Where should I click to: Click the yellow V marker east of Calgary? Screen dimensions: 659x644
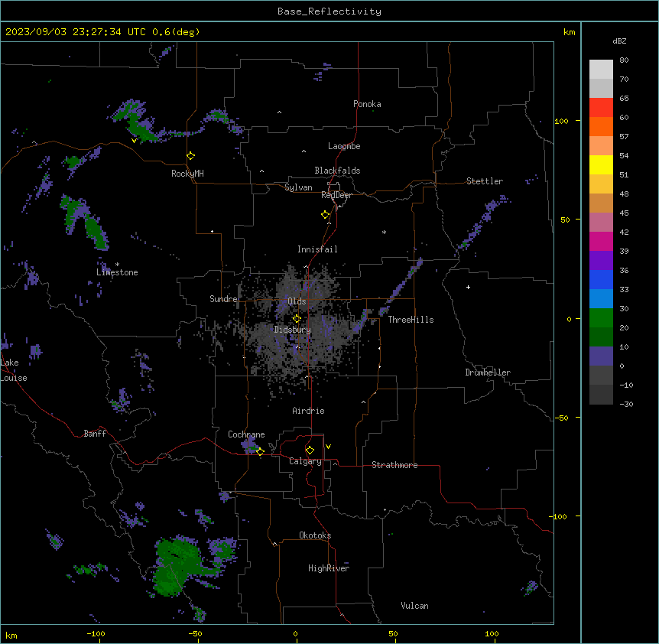click(328, 447)
